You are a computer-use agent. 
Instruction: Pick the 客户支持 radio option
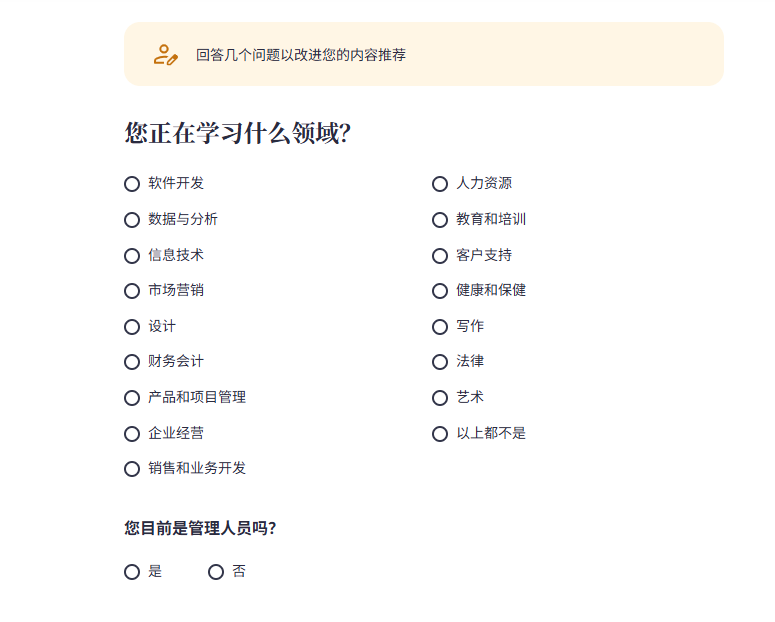pyautogui.click(x=440, y=256)
